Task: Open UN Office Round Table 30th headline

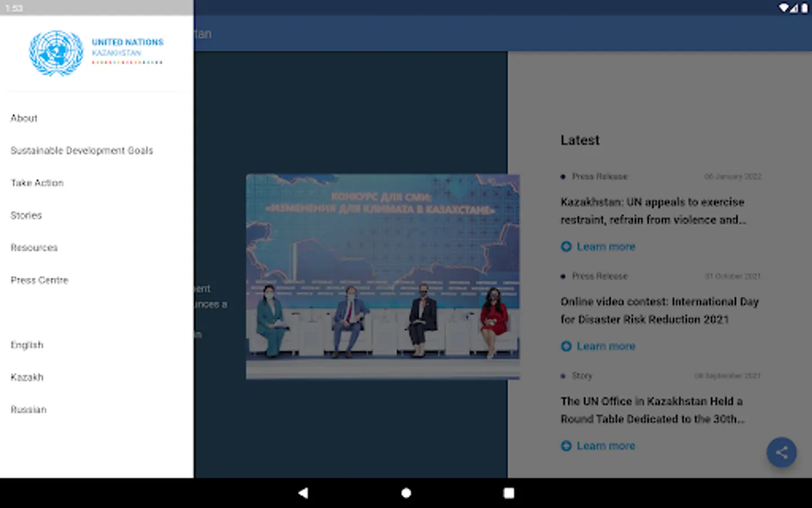Action: pos(652,410)
